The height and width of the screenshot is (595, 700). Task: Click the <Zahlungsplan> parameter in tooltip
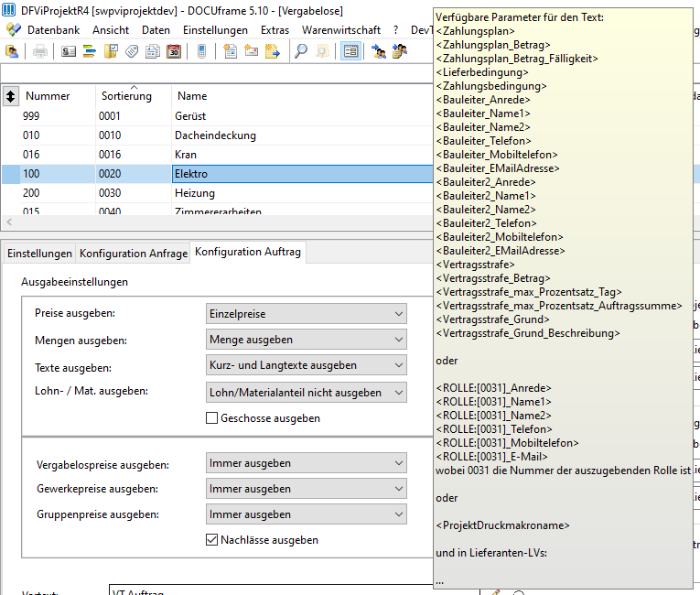(476, 31)
